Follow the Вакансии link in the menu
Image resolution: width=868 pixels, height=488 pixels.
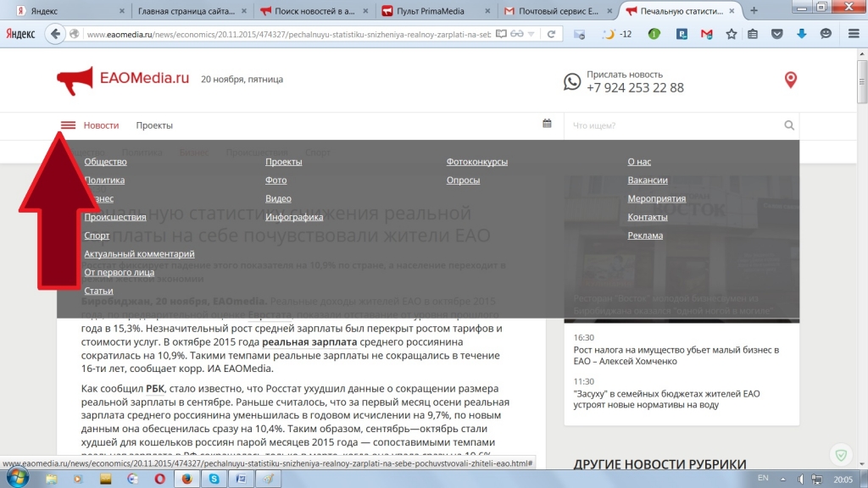647,180
